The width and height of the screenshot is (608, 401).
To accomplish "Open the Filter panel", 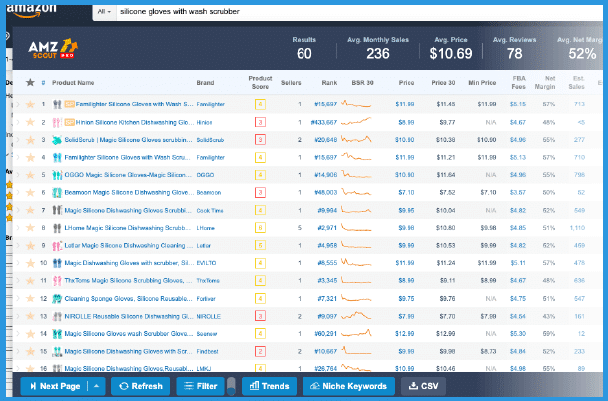I will click(200, 386).
